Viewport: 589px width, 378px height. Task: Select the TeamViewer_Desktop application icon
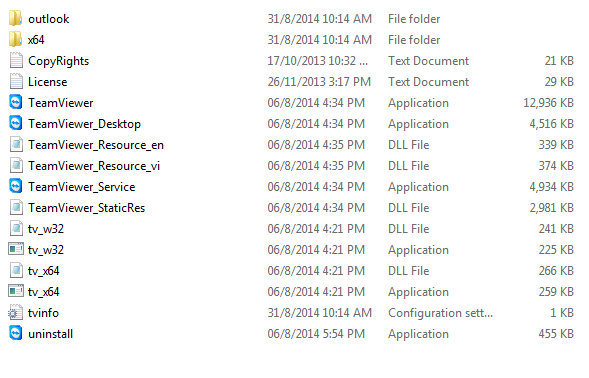pyautogui.click(x=15, y=123)
